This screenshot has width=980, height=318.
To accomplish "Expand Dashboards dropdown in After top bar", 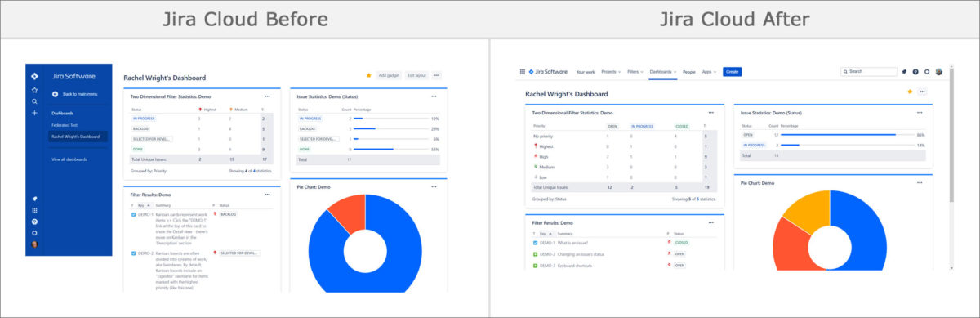I will [663, 72].
